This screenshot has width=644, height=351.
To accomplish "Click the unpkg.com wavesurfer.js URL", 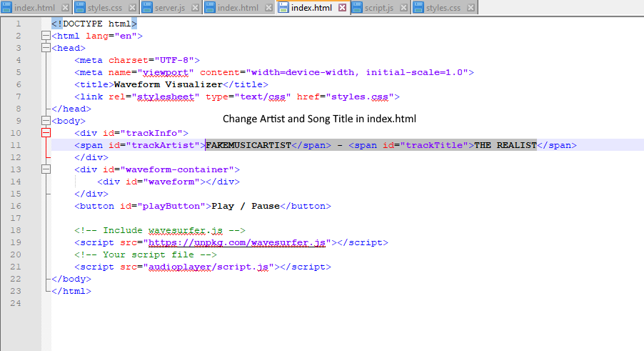I will pos(237,242).
